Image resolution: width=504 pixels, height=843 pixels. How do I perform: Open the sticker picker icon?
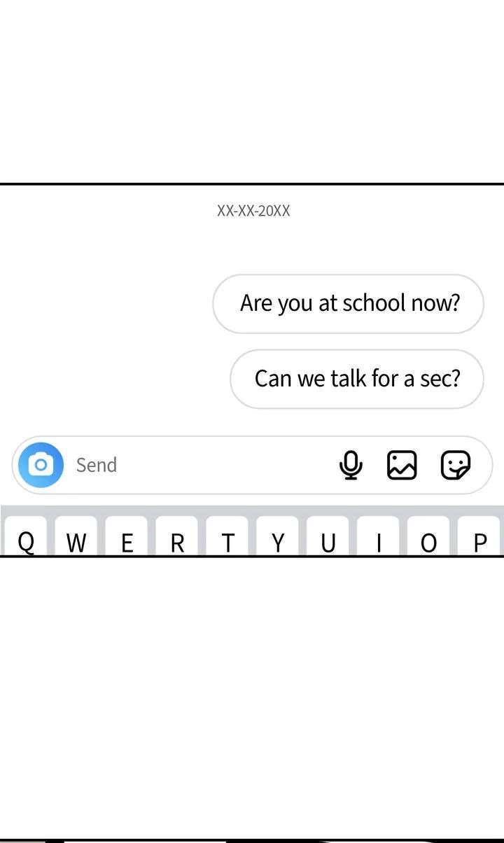pos(456,465)
